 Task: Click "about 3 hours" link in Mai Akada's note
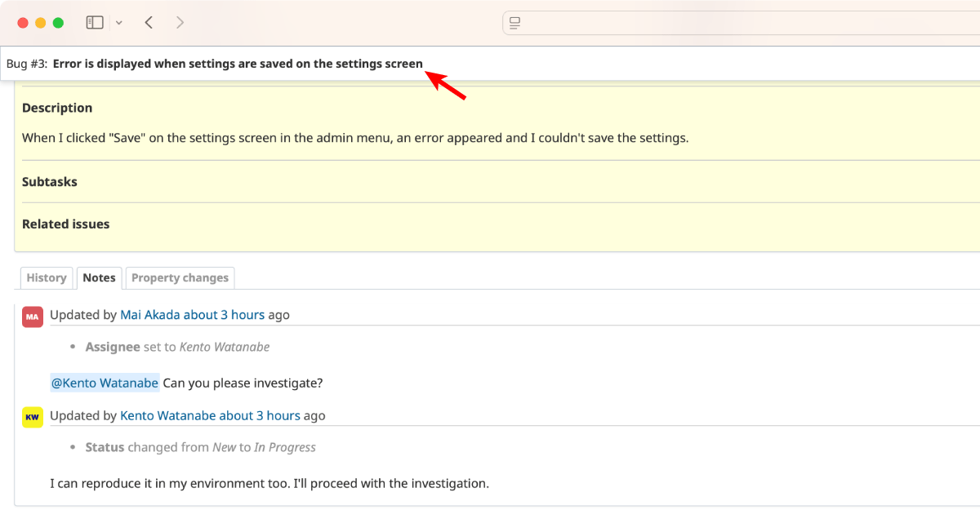(x=224, y=315)
